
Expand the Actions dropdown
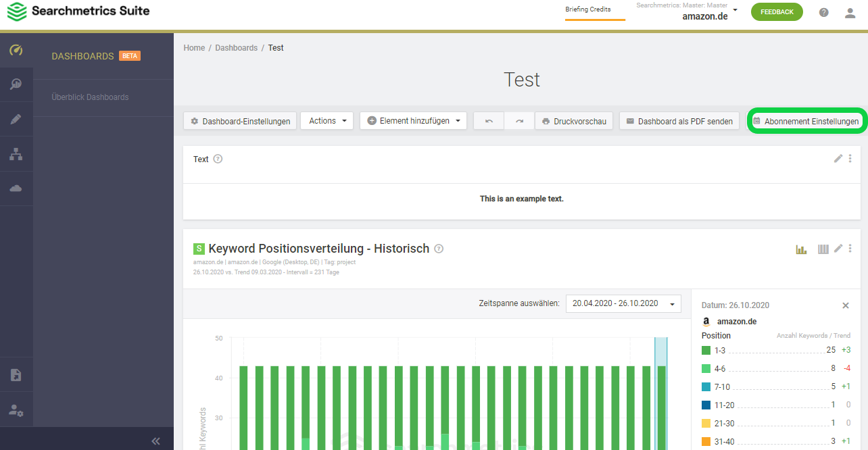pos(327,121)
